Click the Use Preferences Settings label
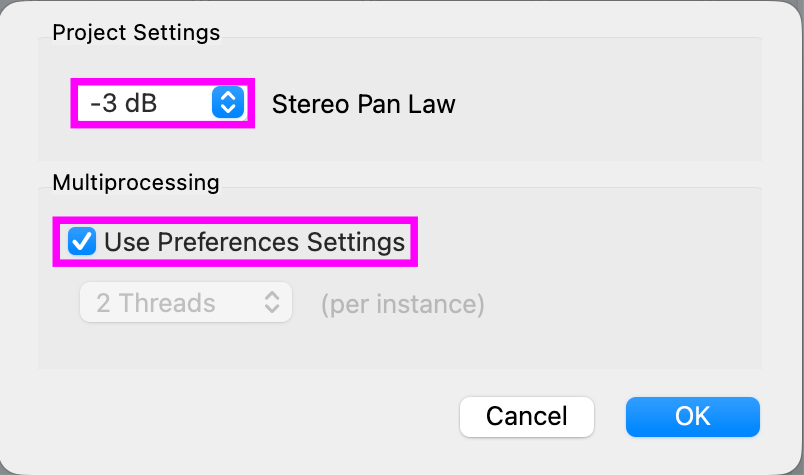The height and width of the screenshot is (475, 804). click(x=254, y=242)
